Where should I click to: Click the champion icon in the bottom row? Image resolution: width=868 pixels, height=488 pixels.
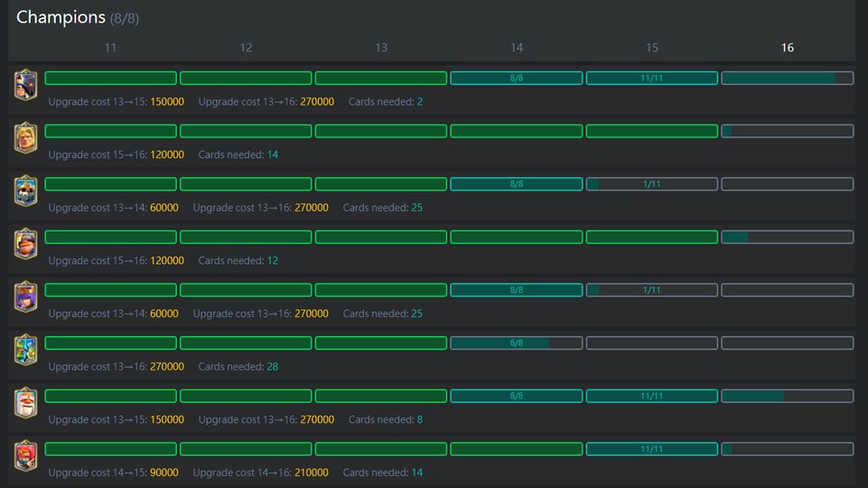[x=26, y=456]
